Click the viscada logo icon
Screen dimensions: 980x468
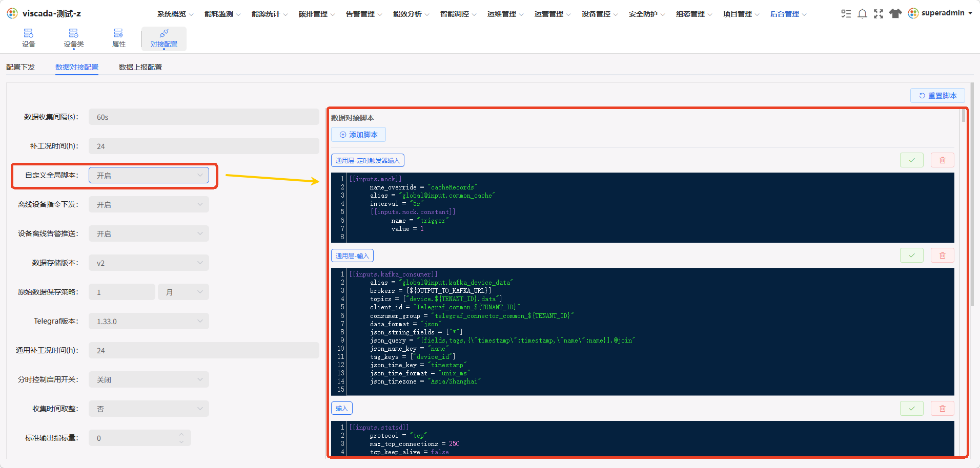(12, 13)
